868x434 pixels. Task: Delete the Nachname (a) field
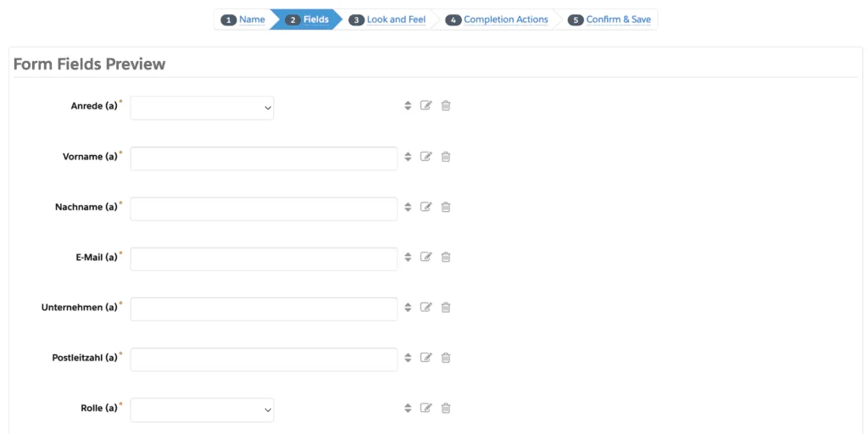click(x=446, y=207)
